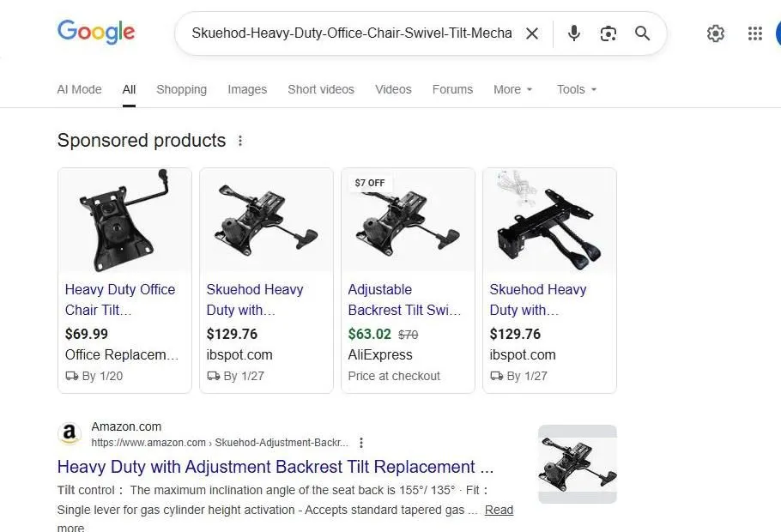Click the Amazon favicon beside Amazon.com

pyautogui.click(x=70, y=433)
